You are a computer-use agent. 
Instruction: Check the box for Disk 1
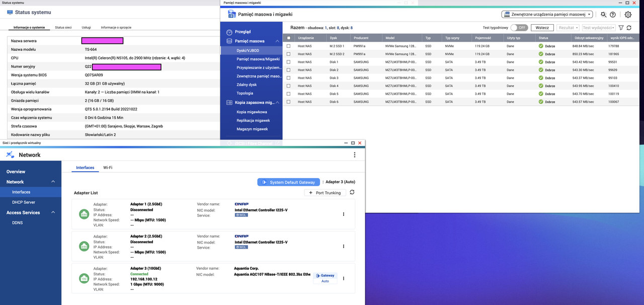288,62
